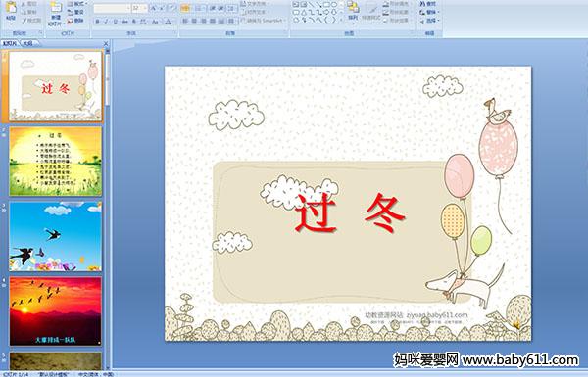588x377 pixels.
Task: Select the oval shape in shapes gallery
Action: coord(334,5)
